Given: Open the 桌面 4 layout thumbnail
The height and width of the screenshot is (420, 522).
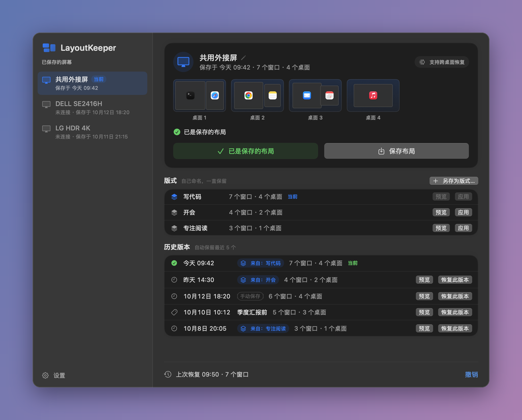Looking at the screenshot, I should click(373, 96).
